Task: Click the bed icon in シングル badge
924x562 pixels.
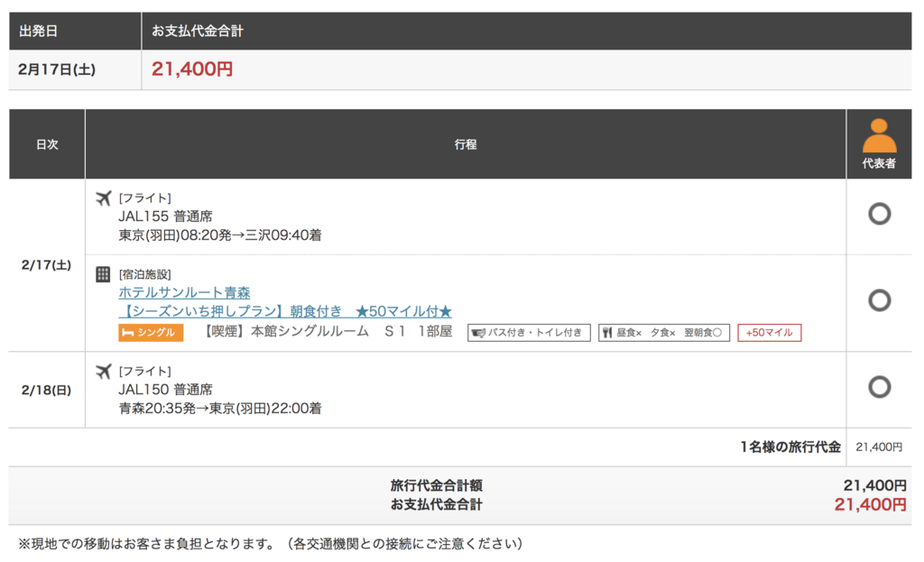Action: 127,333
